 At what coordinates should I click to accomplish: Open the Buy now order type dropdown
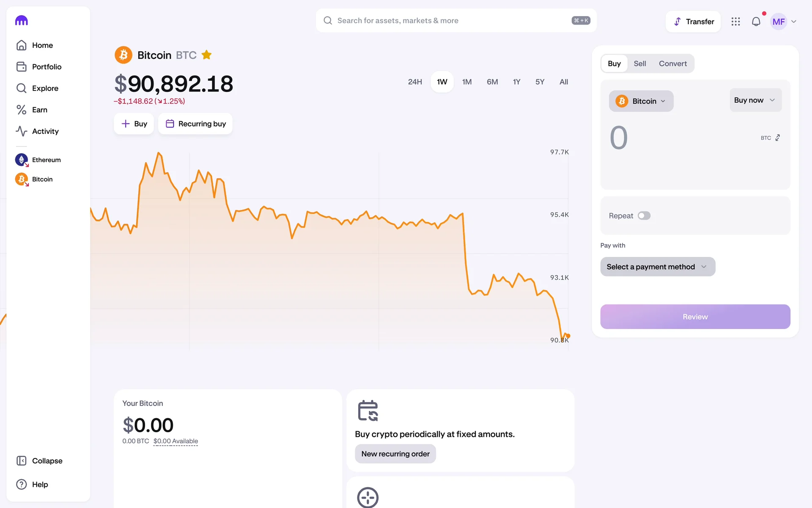[755, 100]
